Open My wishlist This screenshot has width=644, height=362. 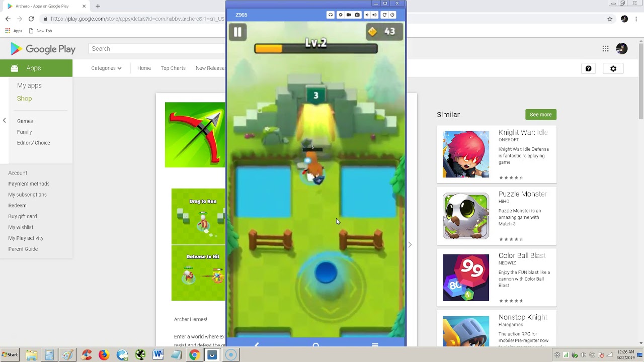(x=21, y=227)
